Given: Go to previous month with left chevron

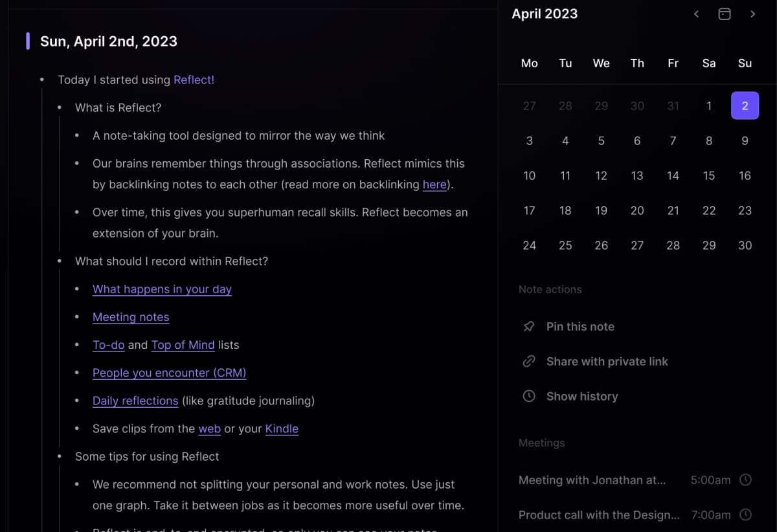Looking at the screenshot, I should click(x=696, y=14).
